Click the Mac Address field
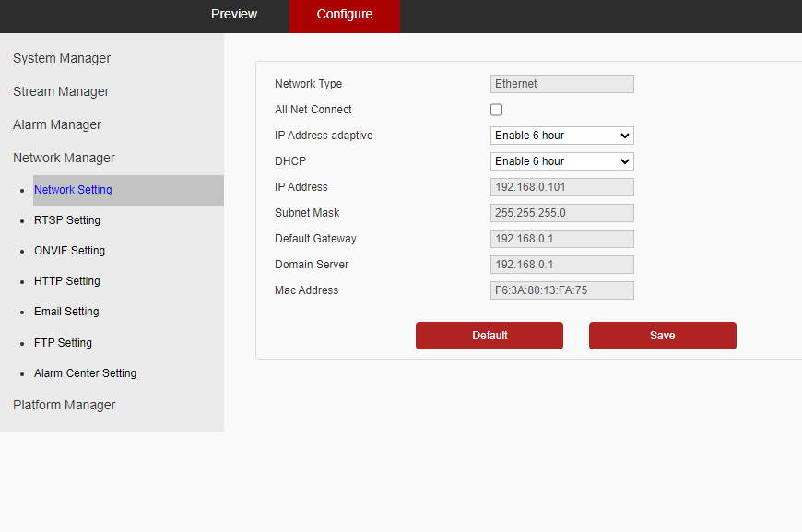This screenshot has height=532, width=802. tap(562, 290)
